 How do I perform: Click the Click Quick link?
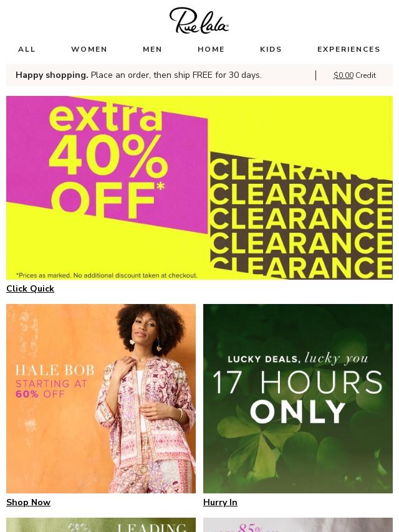coord(30,288)
